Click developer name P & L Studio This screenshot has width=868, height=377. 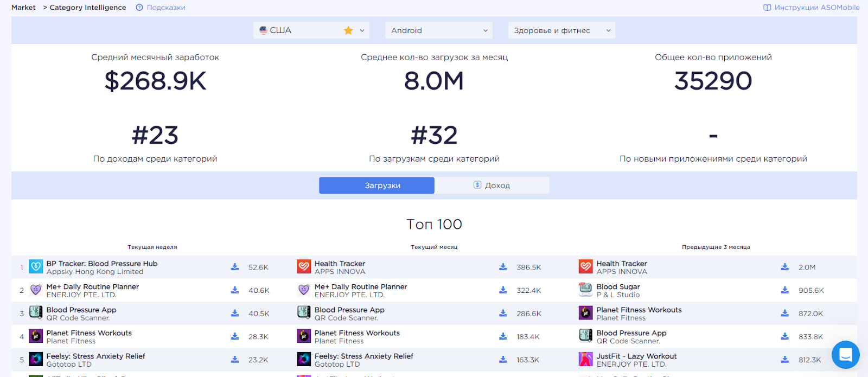coord(618,295)
